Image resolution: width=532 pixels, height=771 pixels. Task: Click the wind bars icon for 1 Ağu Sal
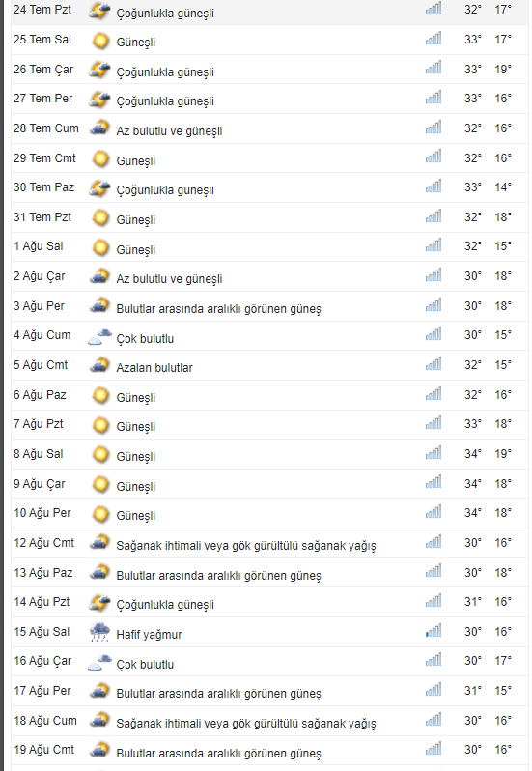pos(434,245)
